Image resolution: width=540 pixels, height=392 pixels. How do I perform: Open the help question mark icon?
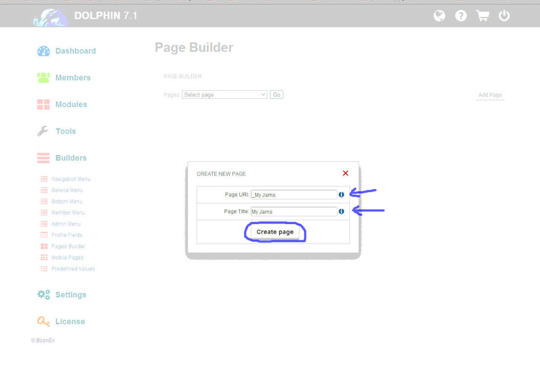coord(461,15)
